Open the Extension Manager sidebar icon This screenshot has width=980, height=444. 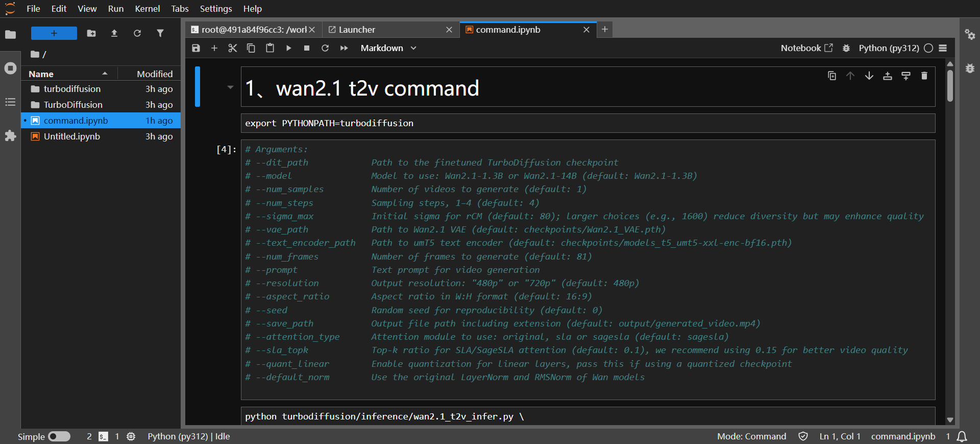(x=10, y=136)
